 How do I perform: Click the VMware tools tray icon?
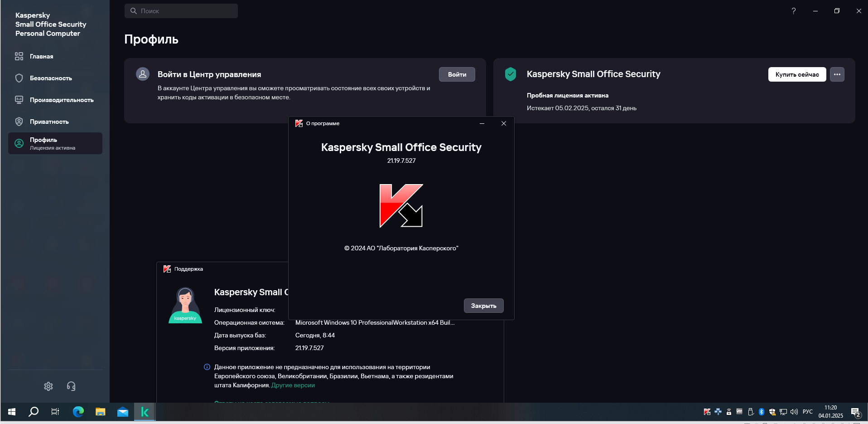(739, 412)
